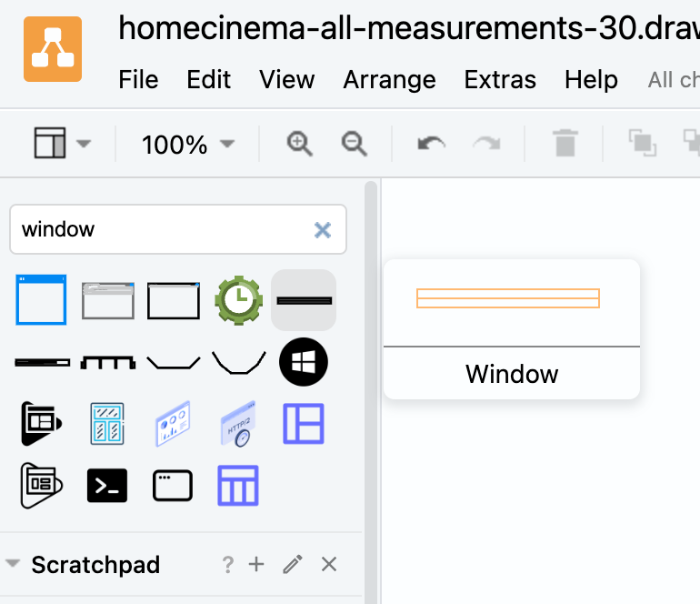
Task: Click the To Front toolbar icon
Action: point(642,144)
